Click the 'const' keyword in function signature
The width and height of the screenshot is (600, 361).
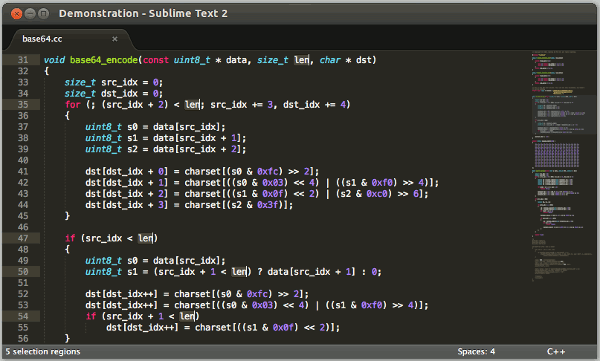[156, 60]
